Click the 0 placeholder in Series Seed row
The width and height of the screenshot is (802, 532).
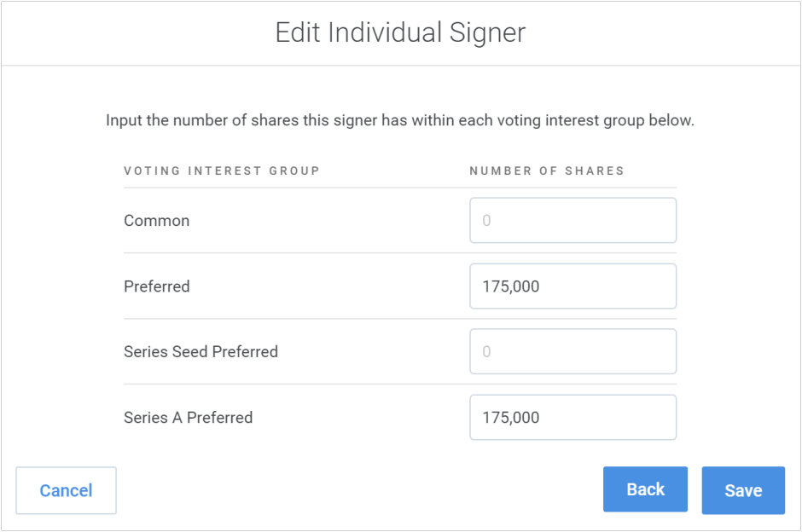pos(486,351)
